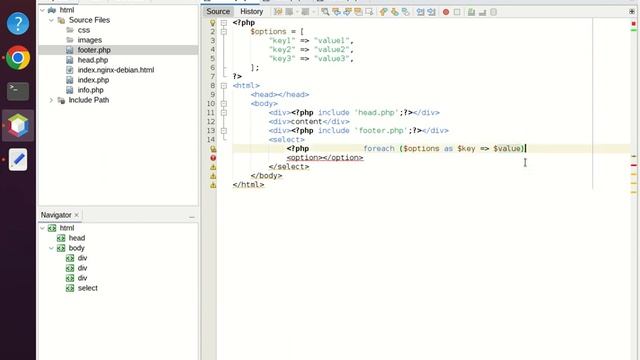The width and height of the screenshot is (640, 360).
Task: Go to Next Bookmark icon
Action: point(394,12)
